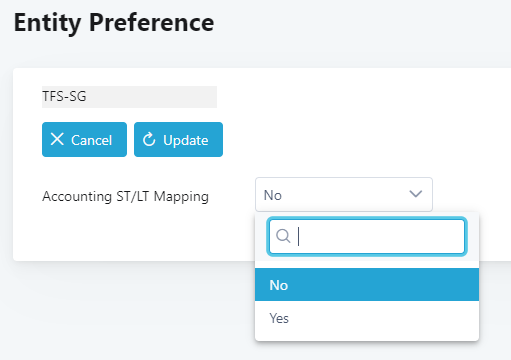The width and height of the screenshot is (511, 360).
Task: Focus the dropdown search text box
Action: pyautogui.click(x=367, y=236)
